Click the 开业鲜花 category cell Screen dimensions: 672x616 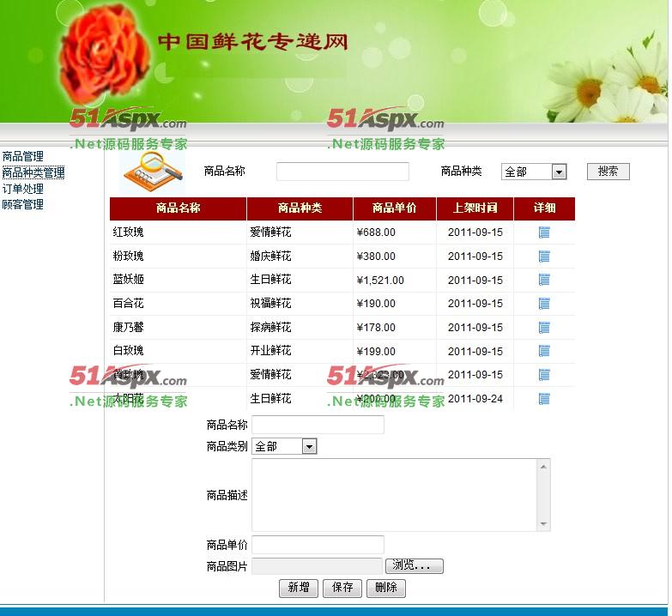pos(300,351)
